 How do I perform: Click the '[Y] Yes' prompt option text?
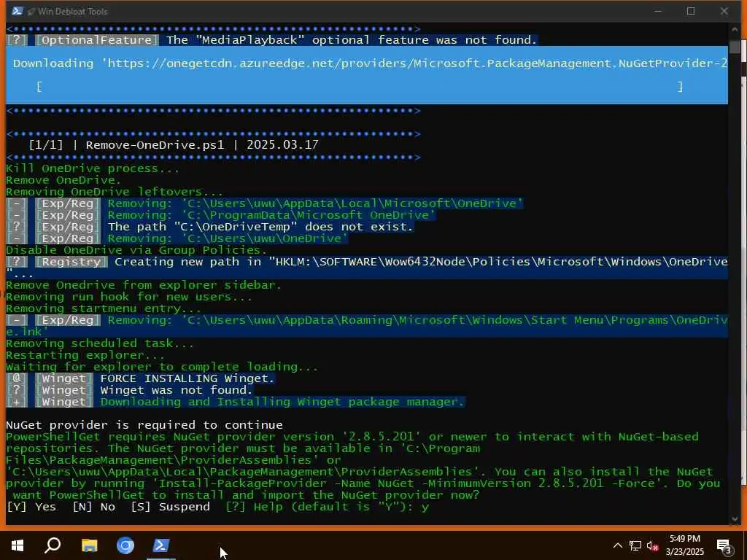coord(31,507)
